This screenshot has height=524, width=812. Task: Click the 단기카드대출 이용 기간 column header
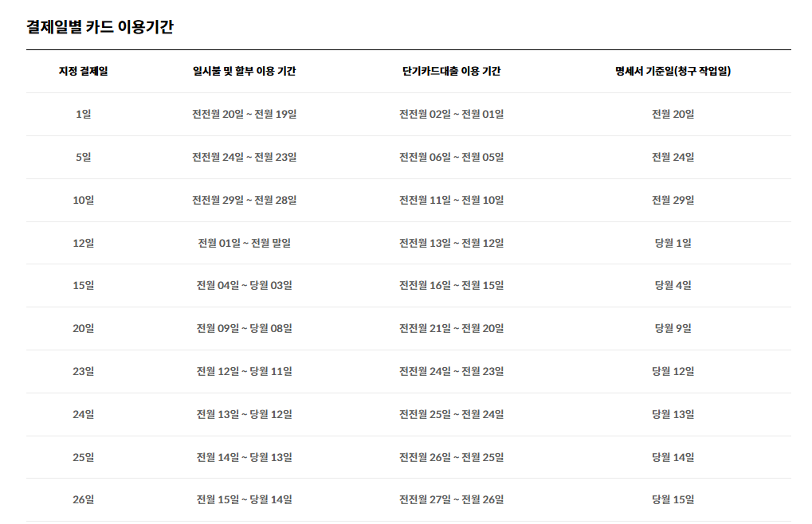451,71
